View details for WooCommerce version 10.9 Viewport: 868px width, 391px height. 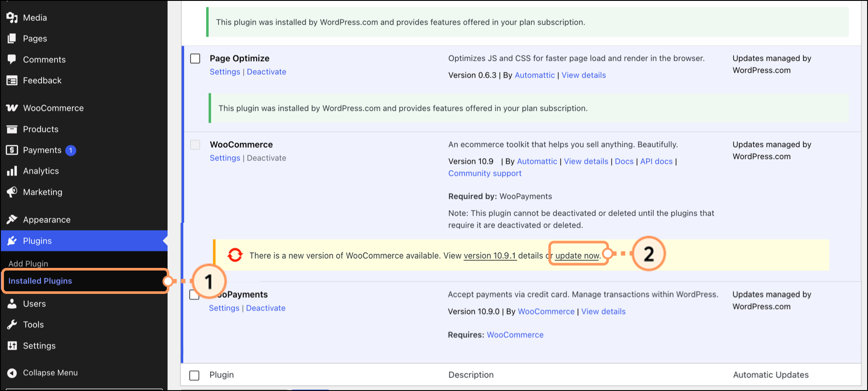tap(586, 161)
